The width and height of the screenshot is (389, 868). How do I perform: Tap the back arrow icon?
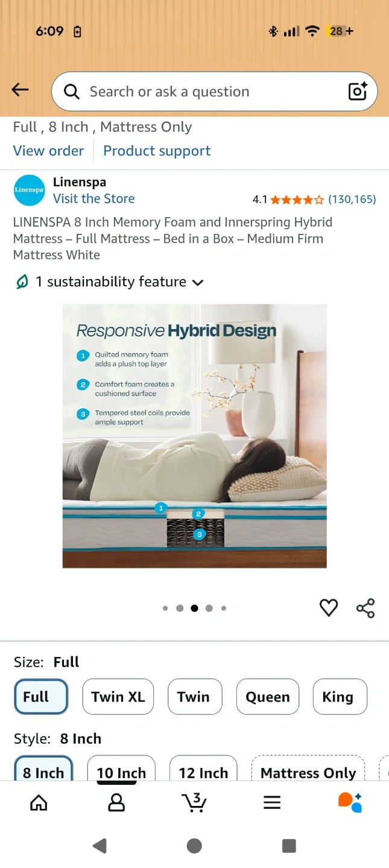(20, 90)
